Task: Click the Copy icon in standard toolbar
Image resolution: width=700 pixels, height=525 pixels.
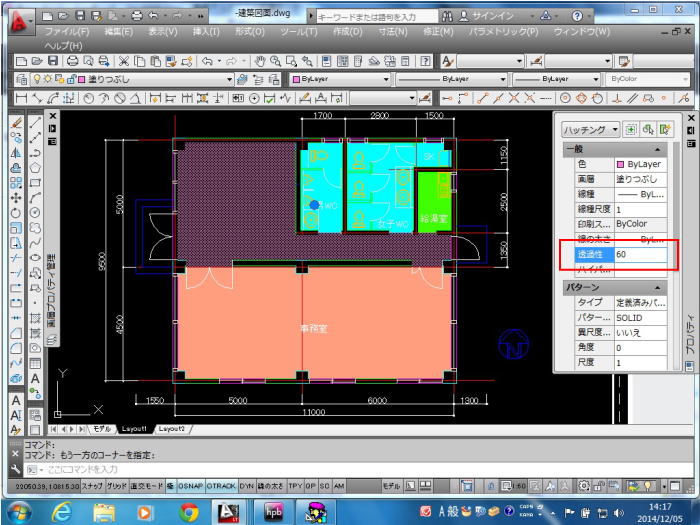Action: (140, 62)
